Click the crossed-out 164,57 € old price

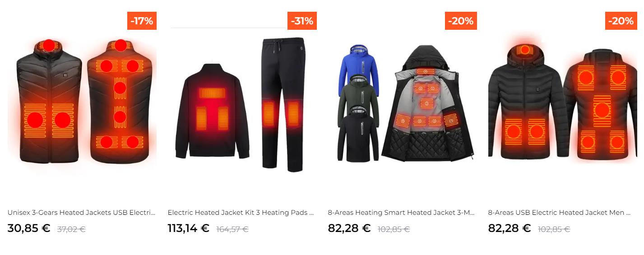232,229
